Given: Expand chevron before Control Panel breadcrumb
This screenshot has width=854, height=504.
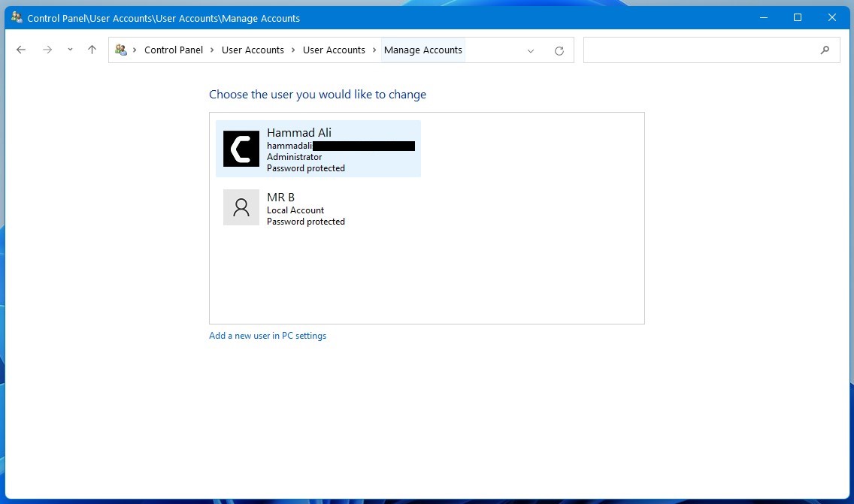Looking at the screenshot, I should pos(135,50).
